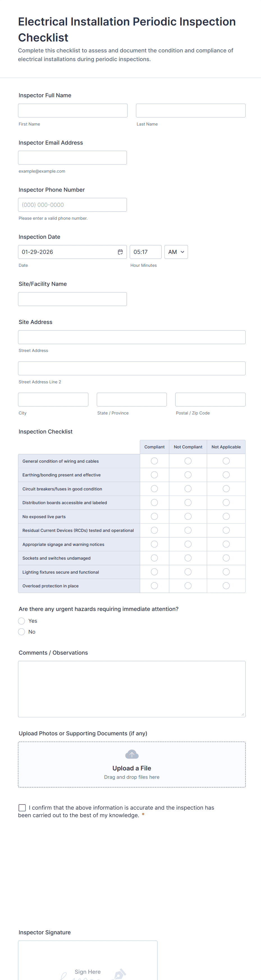This screenshot has width=261, height=980.
Task: Check the inspection accuracy confirmation checkbox
Action: click(x=22, y=808)
